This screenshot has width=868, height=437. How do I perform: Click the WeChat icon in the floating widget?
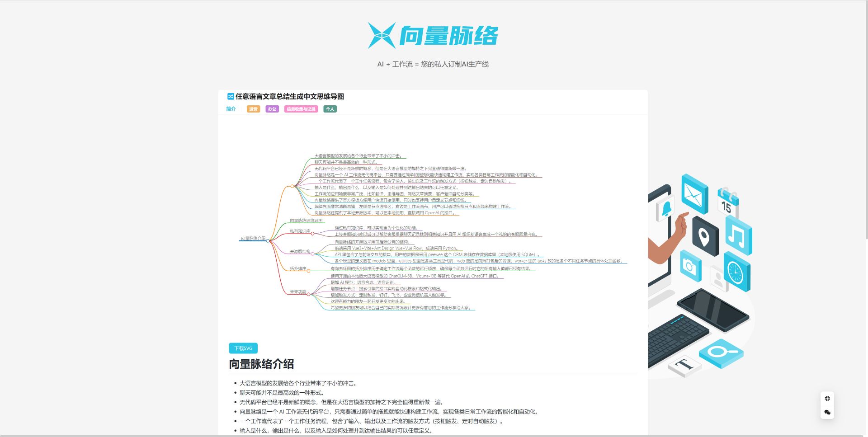pyautogui.click(x=827, y=412)
